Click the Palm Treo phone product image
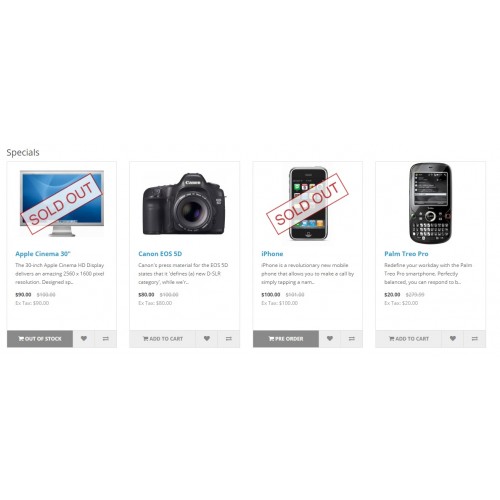500x500 pixels. pyautogui.click(x=430, y=203)
